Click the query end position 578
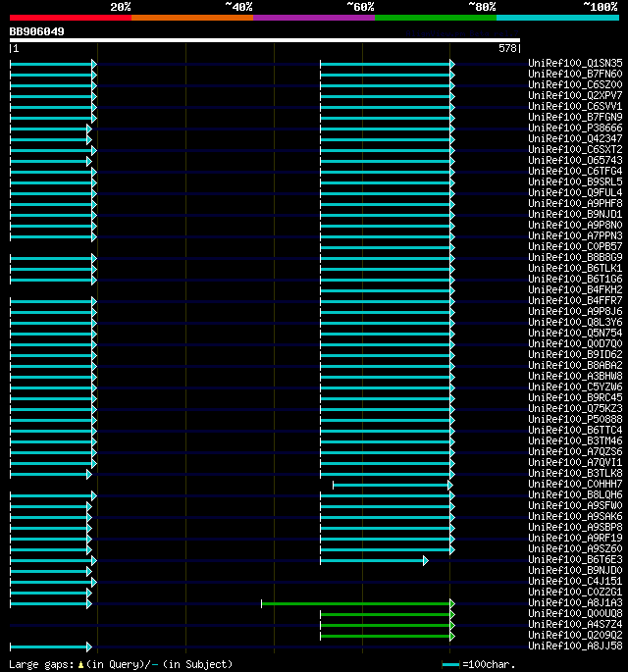Viewport: 628px width, 672px height. pos(507,48)
